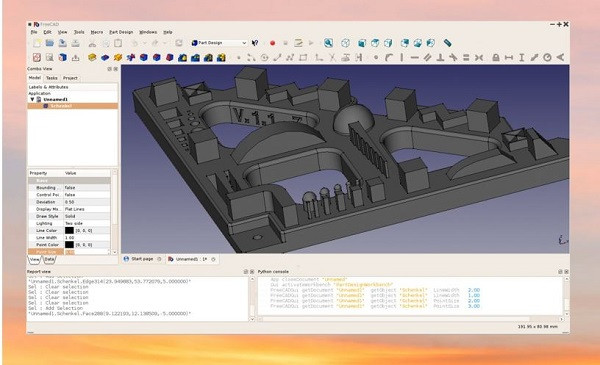Click the Open file folder icon
The height and width of the screenshot is (365, 600).
pos(50,43)
